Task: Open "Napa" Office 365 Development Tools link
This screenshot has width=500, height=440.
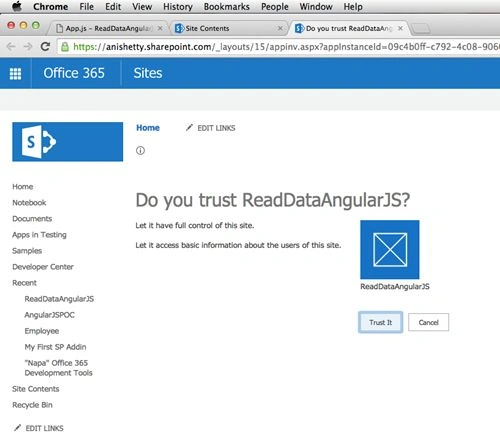Action: [x=58, y=368]
